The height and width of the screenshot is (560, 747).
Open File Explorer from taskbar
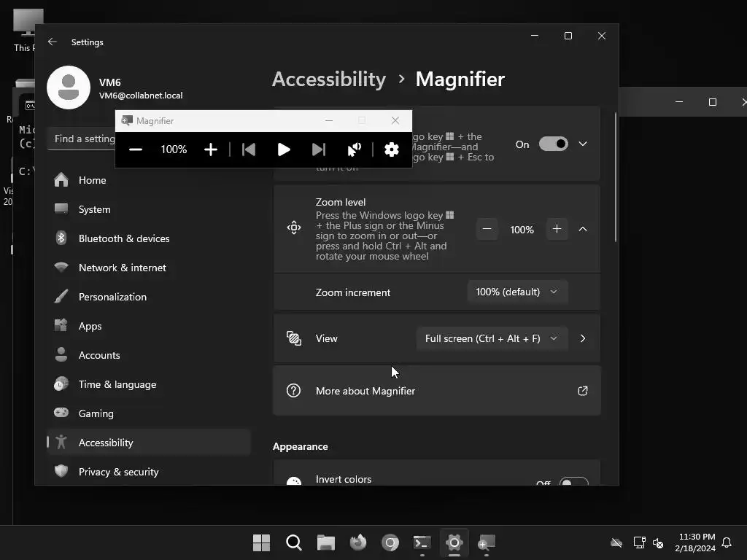pos(326,542)
